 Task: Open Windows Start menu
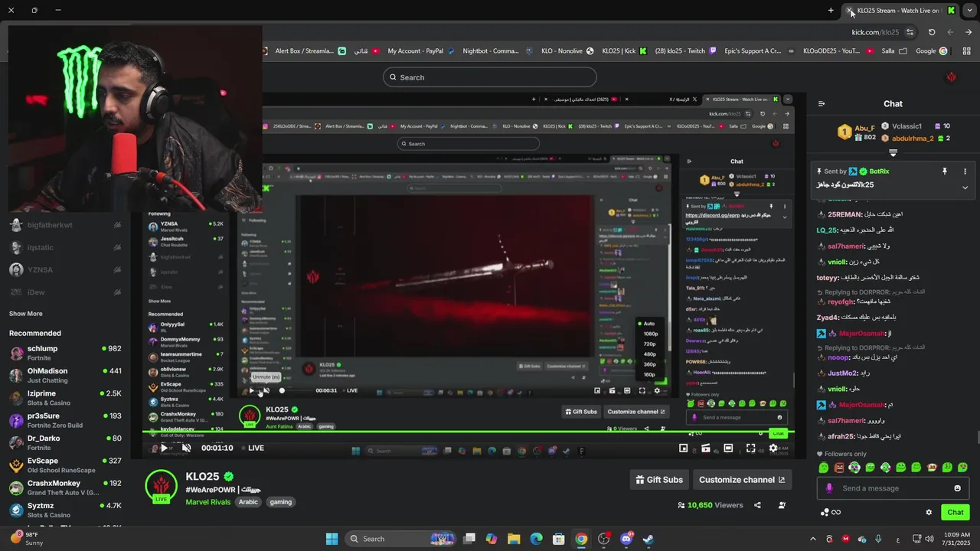[332, 539]
